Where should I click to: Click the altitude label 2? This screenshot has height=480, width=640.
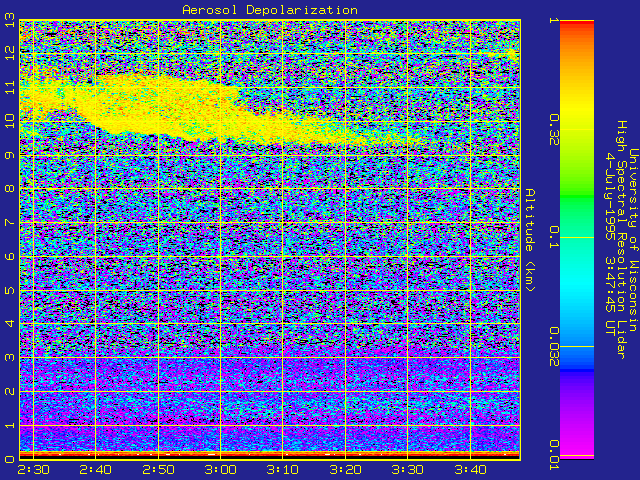coord(10,391)
